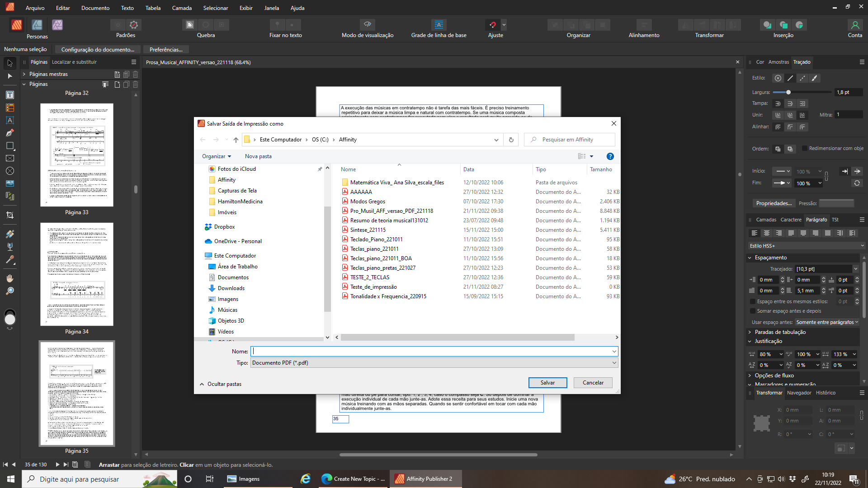
Task: Switch to Designer Persona icon
Action: [37, 25]
